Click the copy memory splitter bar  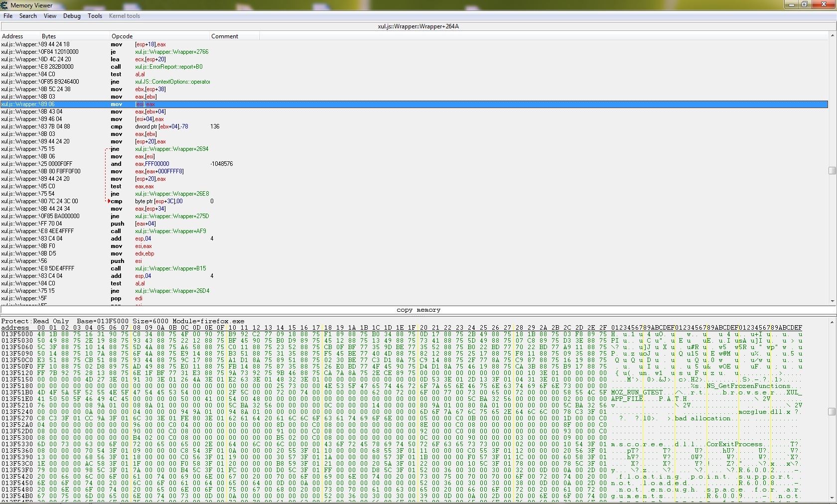pyautogui.click(x=418, y=310)
